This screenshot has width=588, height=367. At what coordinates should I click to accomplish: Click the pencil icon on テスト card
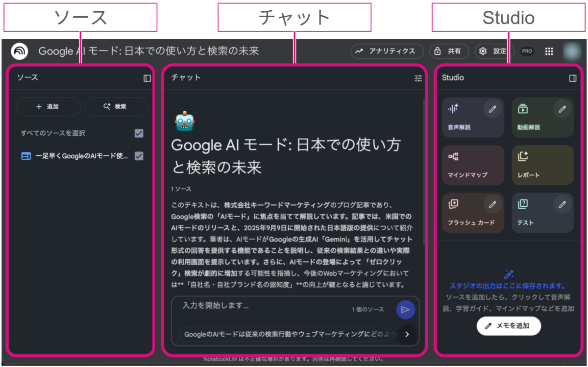(x=562, y=204)
